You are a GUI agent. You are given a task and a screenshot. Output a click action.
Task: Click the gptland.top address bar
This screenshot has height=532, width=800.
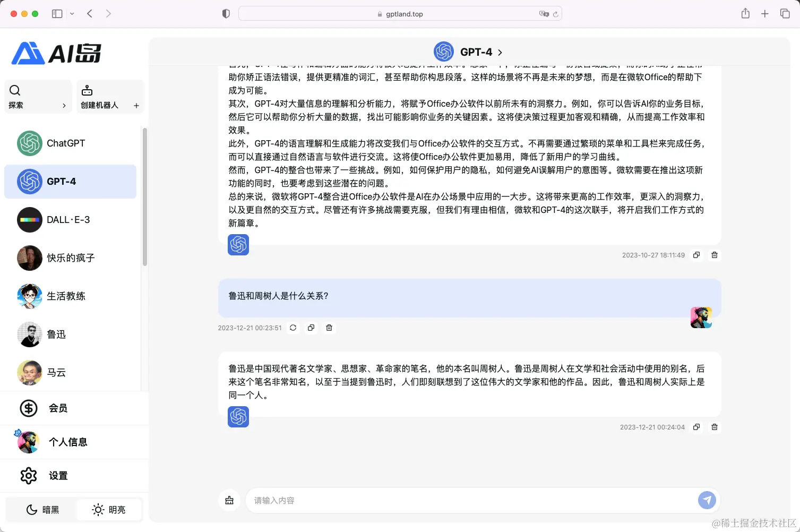tap(400, 14)
